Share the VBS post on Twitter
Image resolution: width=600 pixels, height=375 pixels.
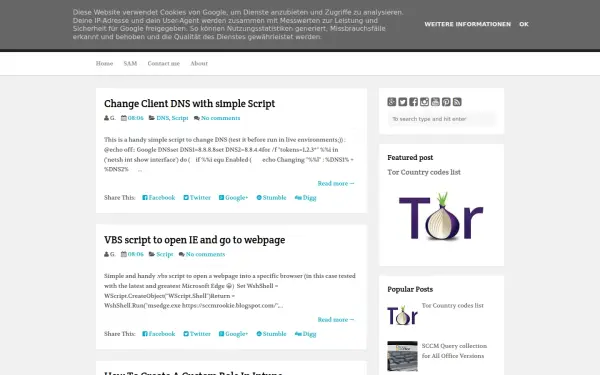[x=197, y=334]
